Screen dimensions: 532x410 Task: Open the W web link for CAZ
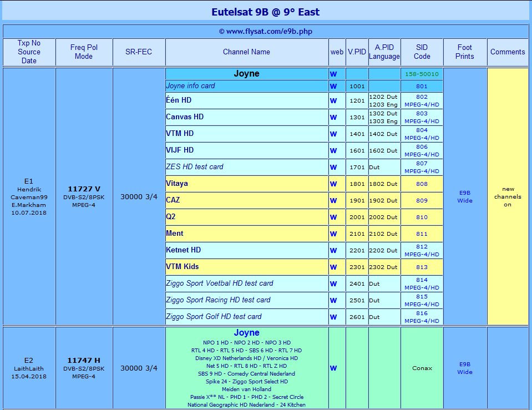pos(333,201)
